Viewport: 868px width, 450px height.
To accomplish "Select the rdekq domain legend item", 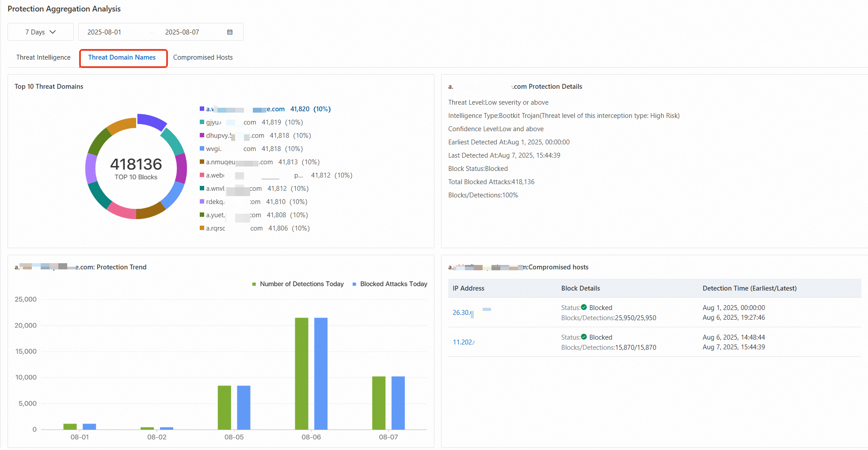I will click(x=253, y=202).
